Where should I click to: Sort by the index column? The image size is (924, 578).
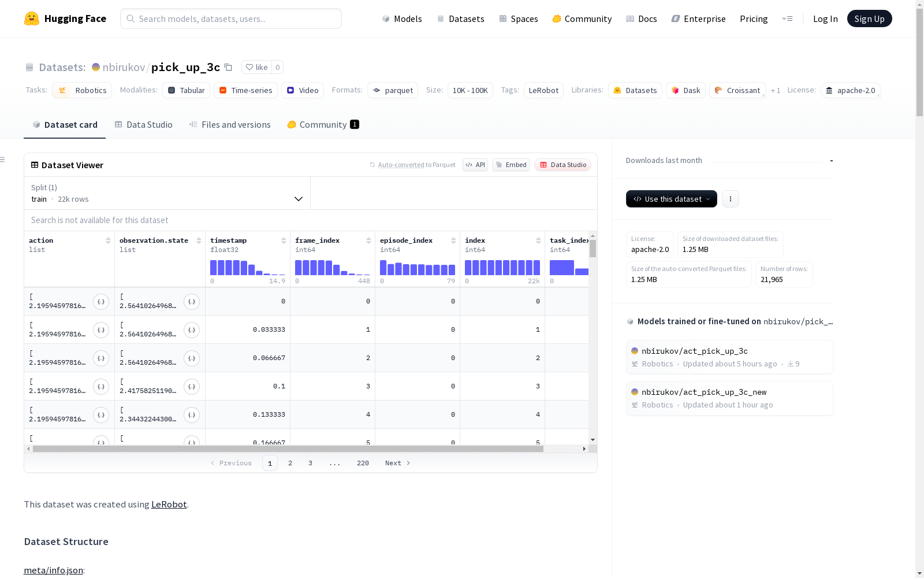[x=538, y=240]
